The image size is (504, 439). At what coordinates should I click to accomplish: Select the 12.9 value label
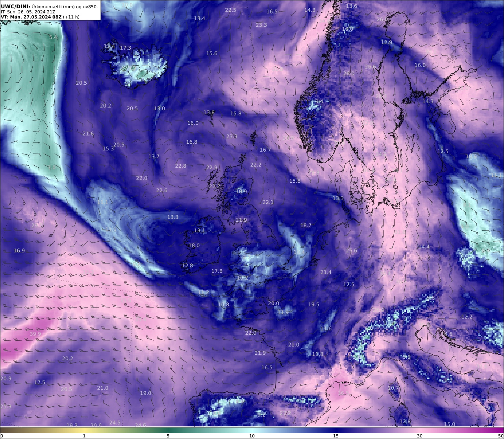387,42
